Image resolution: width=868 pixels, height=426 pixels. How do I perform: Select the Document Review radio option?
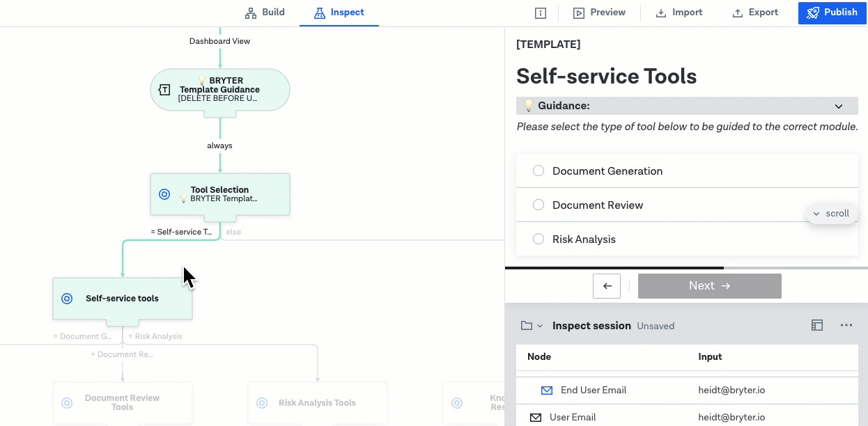click(538, 205)
